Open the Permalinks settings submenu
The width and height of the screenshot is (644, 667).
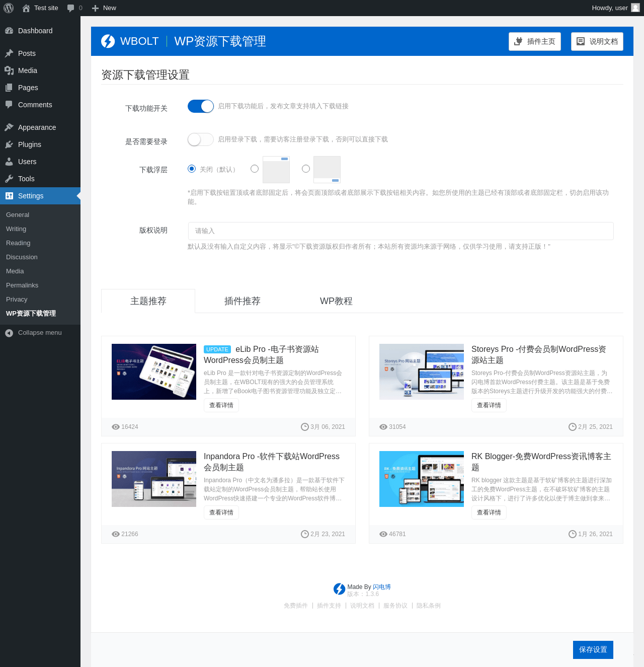pos(22,285)
